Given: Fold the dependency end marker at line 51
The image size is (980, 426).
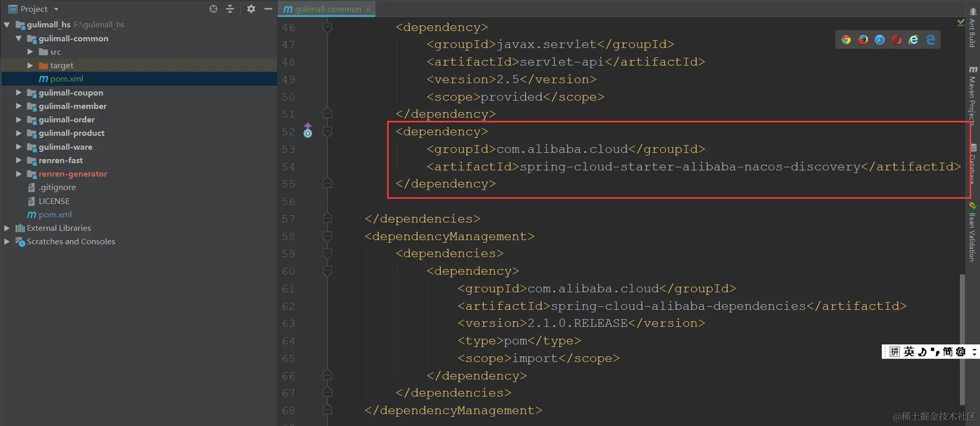Looking at the screenshot, I should (327, 114).
